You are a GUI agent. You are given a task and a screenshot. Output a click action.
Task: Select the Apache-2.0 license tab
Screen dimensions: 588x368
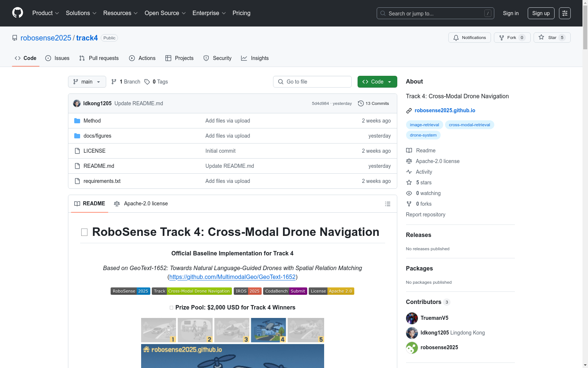141,204
